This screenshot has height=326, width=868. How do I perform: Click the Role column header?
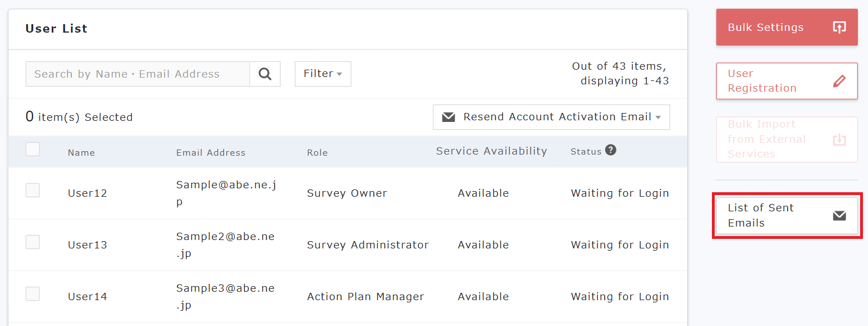317,152
